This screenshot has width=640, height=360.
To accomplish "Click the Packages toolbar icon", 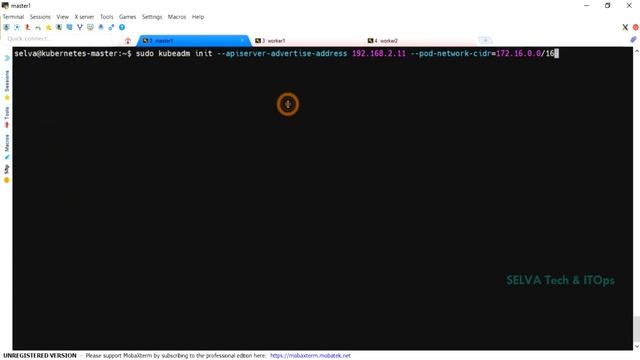I will pos(101,27).
